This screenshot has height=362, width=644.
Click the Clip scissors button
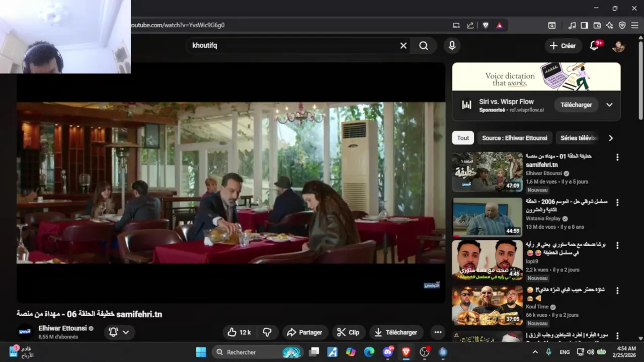(x=348, y=332)
